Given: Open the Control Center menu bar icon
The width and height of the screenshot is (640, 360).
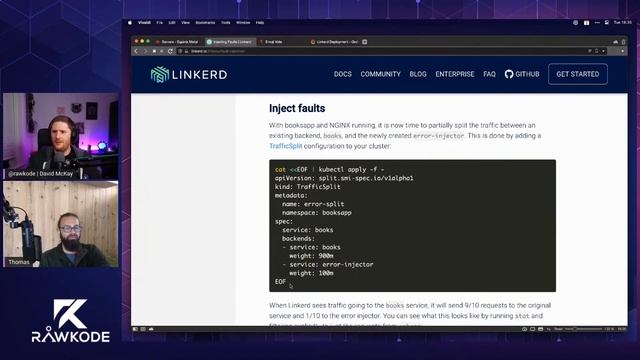Looking at the screenshot, I should coord(607,23).
